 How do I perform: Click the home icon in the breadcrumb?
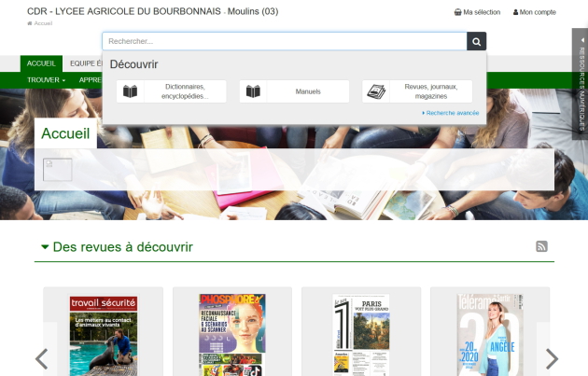coord(30,22)
